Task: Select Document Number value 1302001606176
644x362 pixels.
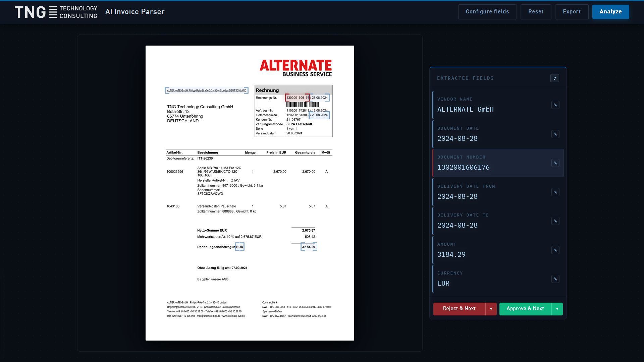Action: [463, 168]
